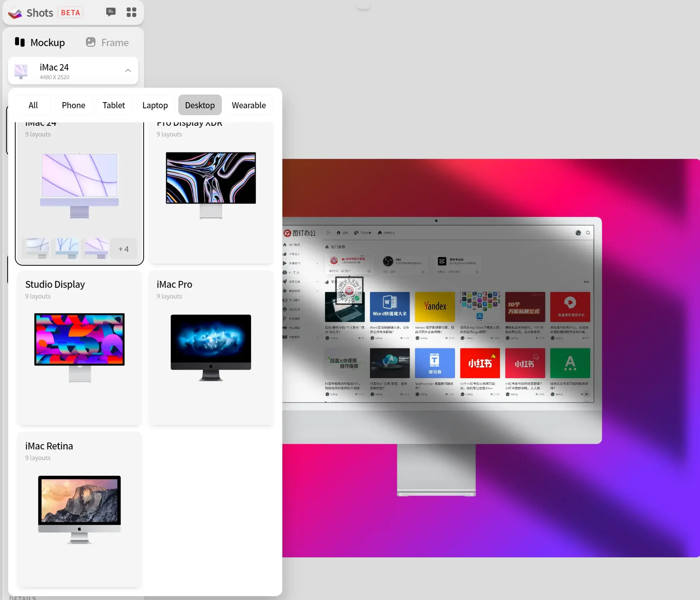The height and width of the screenshot is (600, 700).
Task: Filter devices by Phone
Action: (x=74, y=105)
